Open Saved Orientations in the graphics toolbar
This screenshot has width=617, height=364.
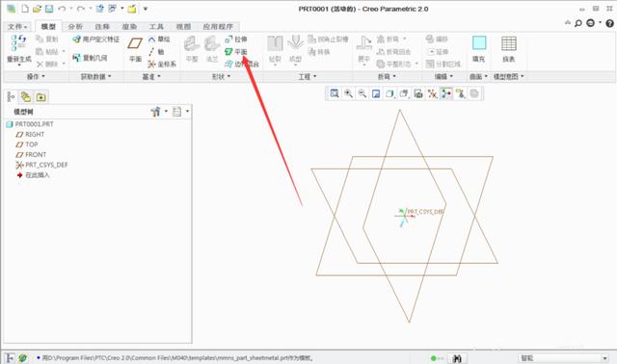pos(404,93)
